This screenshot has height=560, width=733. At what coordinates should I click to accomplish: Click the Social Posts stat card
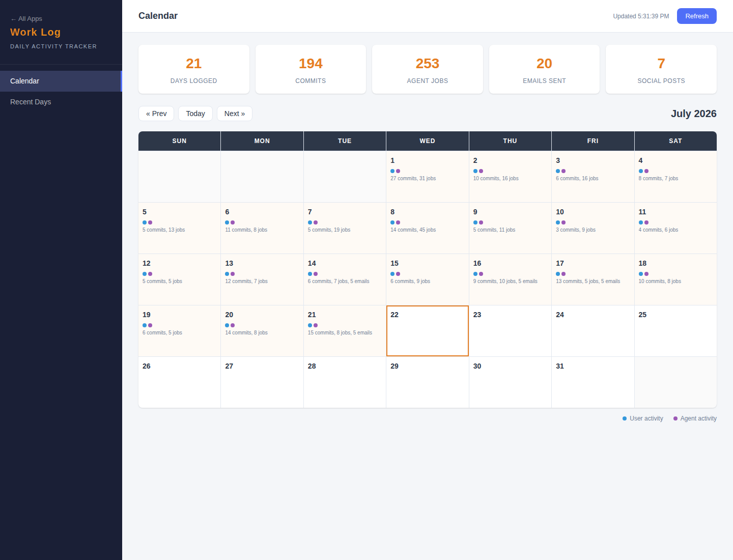click(x=661, y=69)
